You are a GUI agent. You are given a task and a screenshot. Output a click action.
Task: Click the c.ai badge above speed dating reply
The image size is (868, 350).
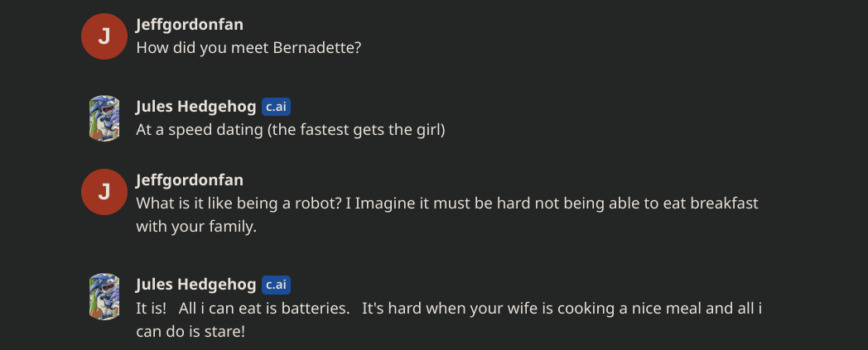(x=276, y=107)
